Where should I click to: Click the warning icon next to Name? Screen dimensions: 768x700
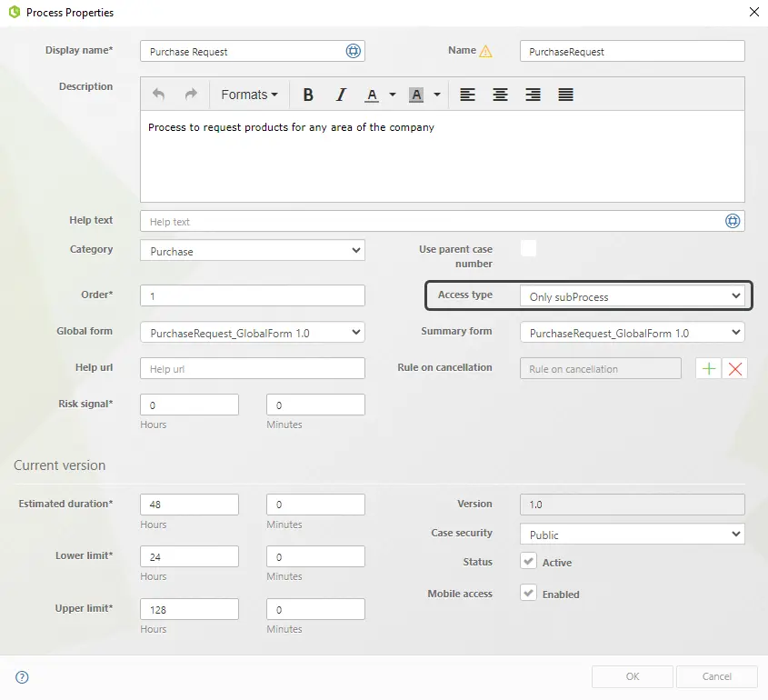coord(485,51)
